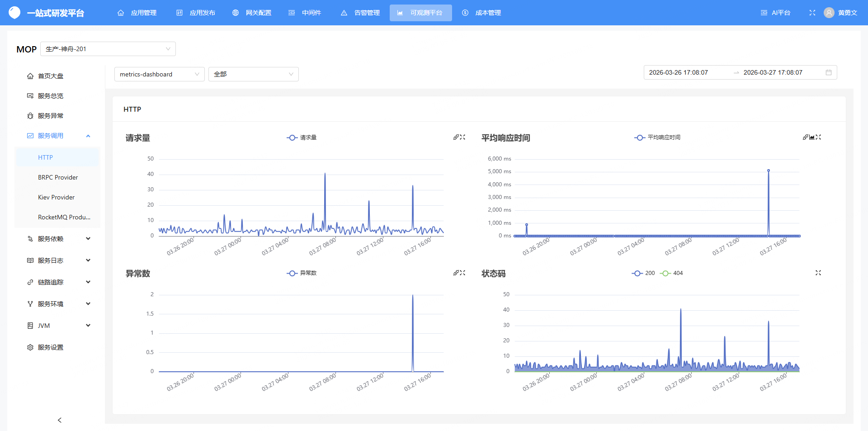The width and height of the screenshot is (868, 431).
Task: Open the AI平台 link in header
Action: [x=775, y=13]
